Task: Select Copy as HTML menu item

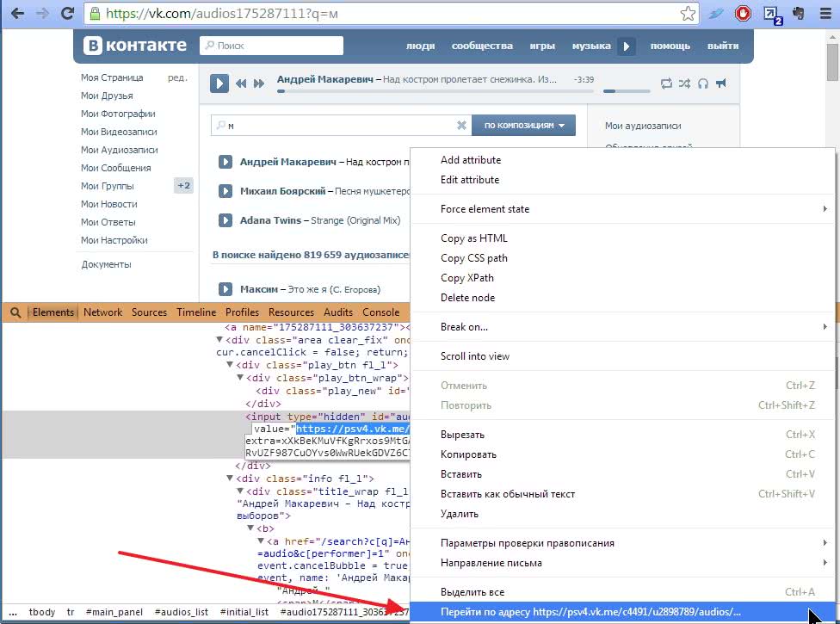Action: tap(622, 238)
